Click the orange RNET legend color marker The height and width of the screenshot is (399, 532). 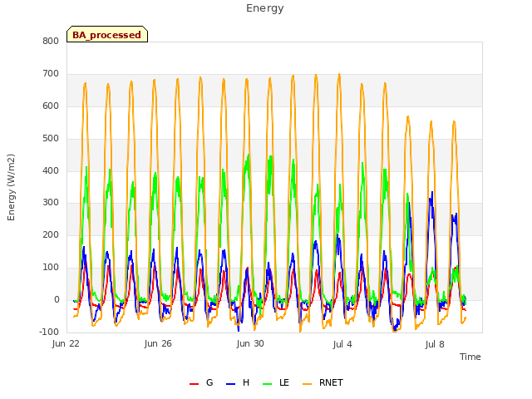[307, 384]
